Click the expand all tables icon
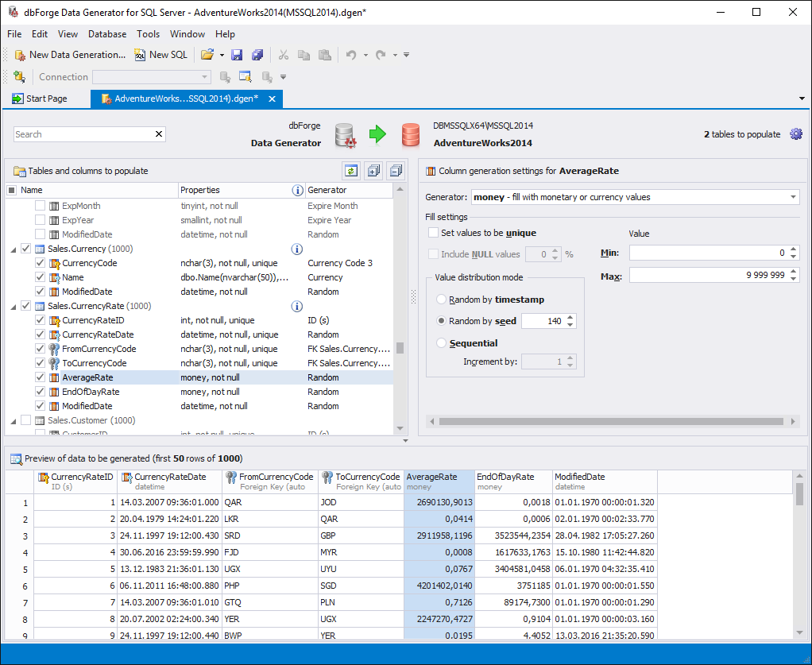Image resolution: width=812 pixels, height=665 pixels. [x=373, y=170]
